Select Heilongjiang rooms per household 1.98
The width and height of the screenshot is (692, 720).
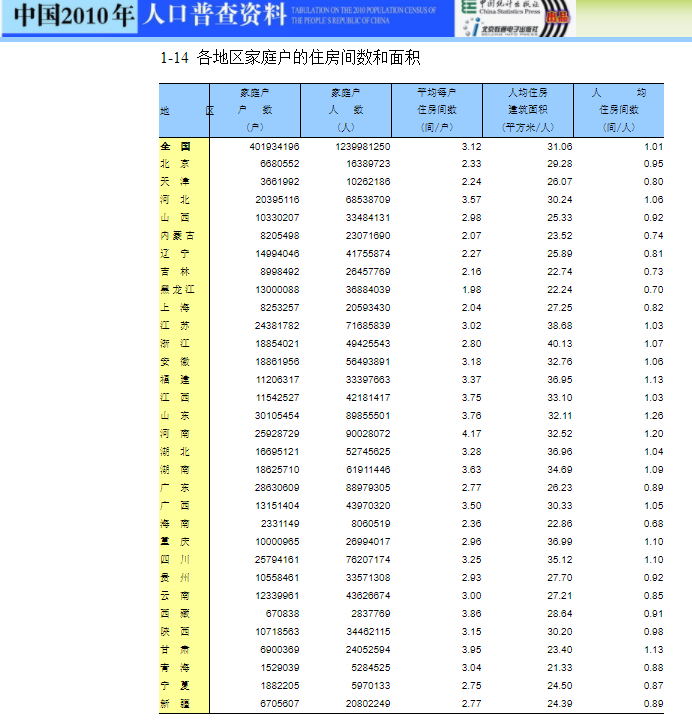coord(472,290)
